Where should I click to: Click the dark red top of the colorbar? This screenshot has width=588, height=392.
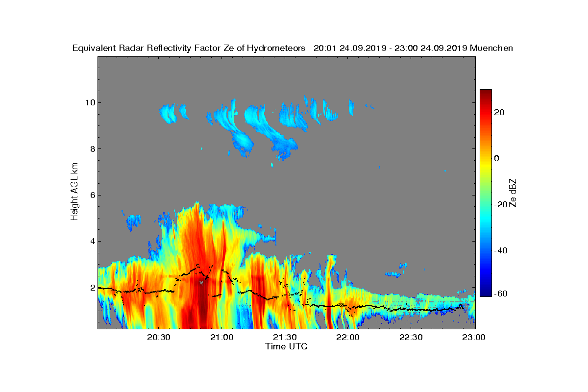click(x=486, y=93)
